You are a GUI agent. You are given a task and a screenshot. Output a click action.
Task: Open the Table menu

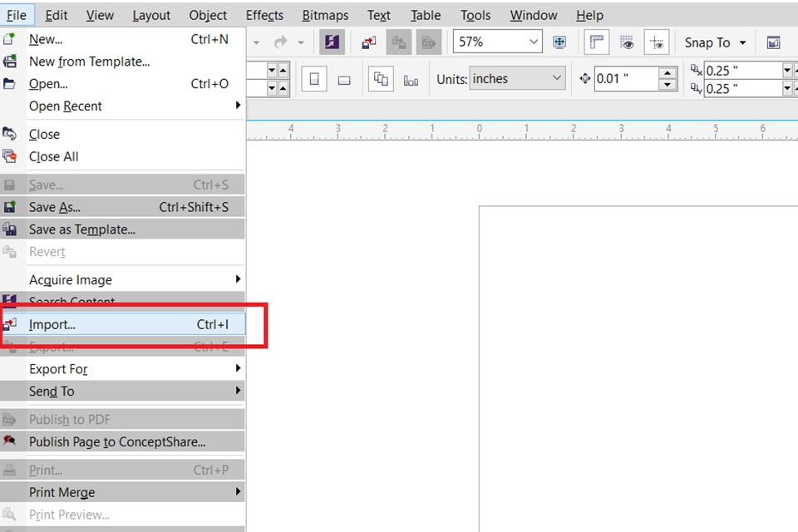[426, 15]
